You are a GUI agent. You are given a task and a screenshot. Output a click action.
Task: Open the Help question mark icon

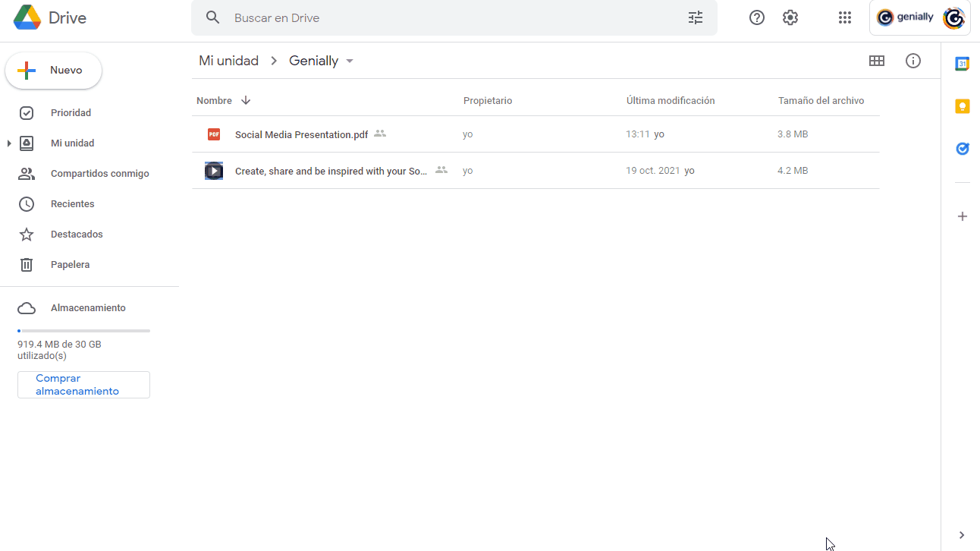(x=757, y=17)
